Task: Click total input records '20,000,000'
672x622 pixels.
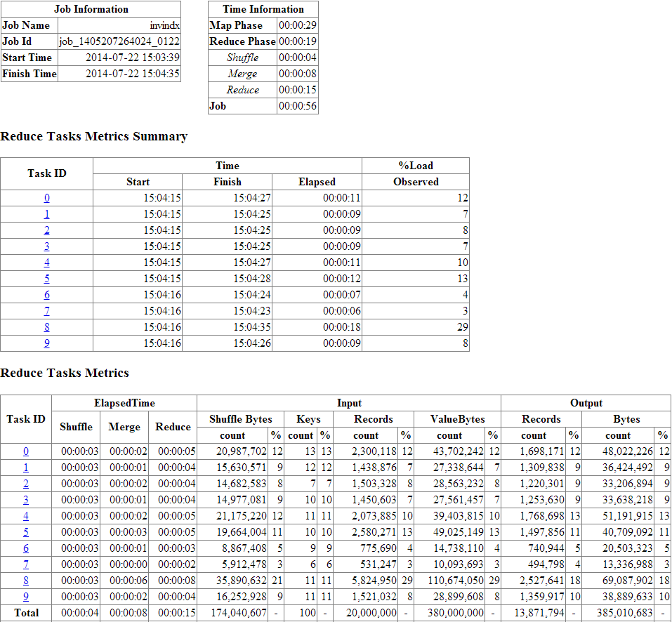Action: (x=371, y=613)
